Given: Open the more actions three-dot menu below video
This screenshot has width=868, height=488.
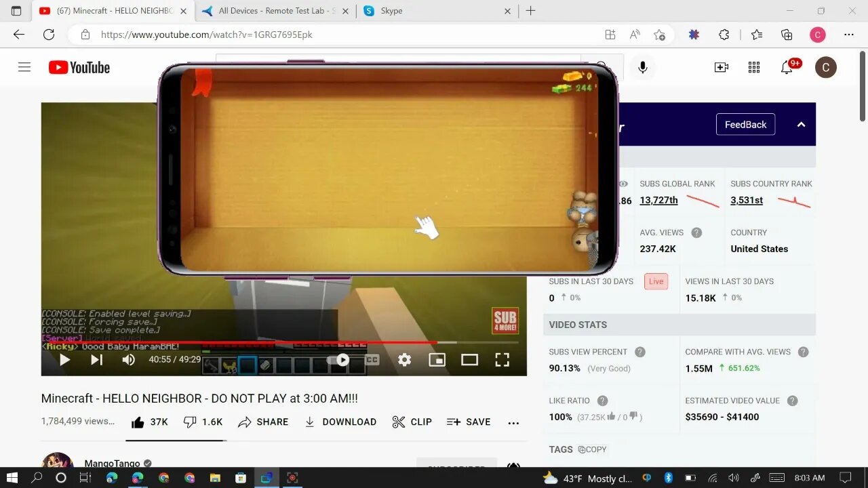Looking at the screenshot, I should click(513, 422).
